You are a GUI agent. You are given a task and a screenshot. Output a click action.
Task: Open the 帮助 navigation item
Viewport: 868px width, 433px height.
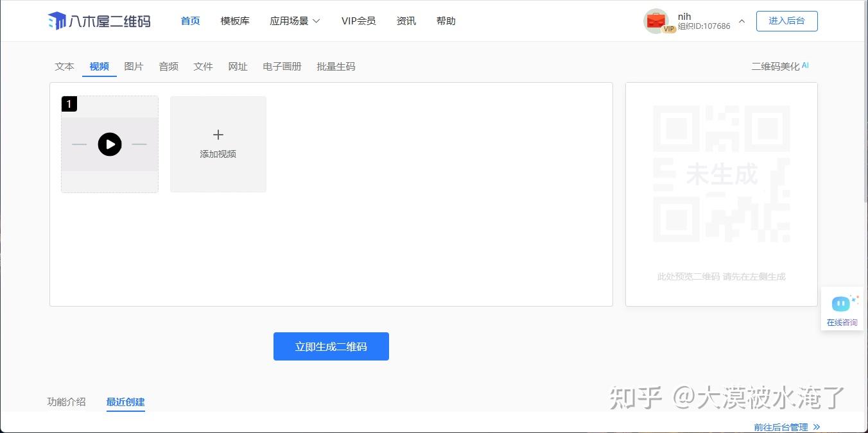[x=446, y=21]
